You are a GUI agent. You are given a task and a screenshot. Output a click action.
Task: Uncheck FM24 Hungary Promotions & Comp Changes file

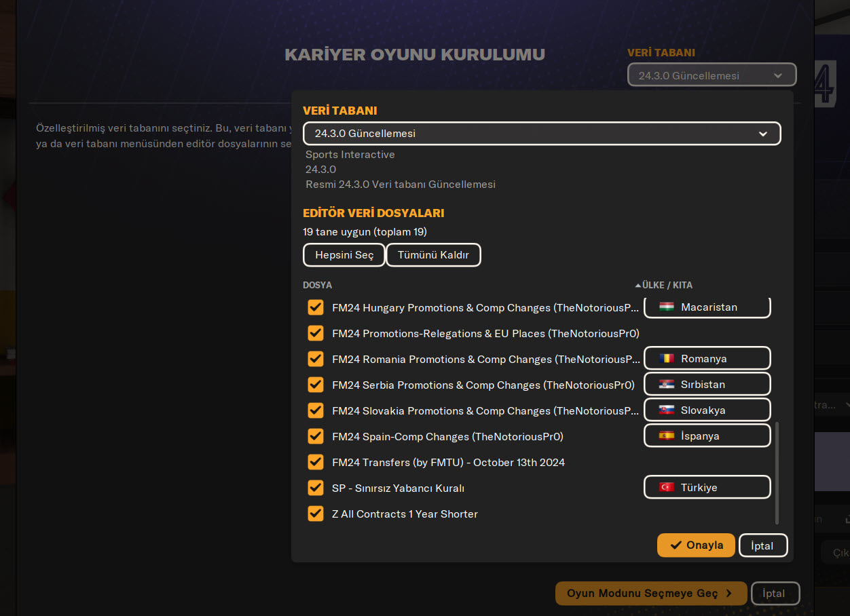[x=316, y=307]
